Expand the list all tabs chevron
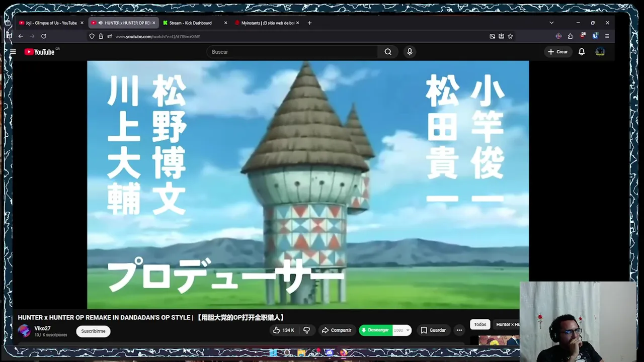644x362 pixels. pyautogui.click(x=551, y=23)
